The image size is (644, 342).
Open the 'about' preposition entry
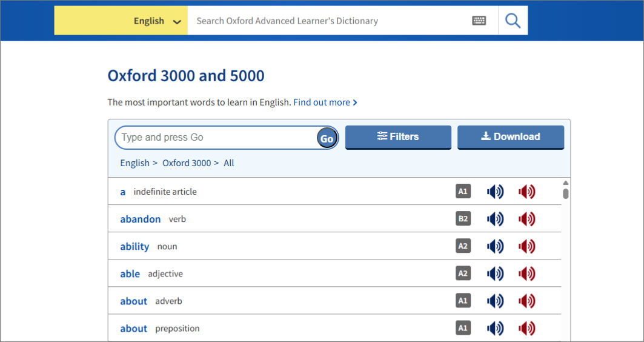point(133,329)
